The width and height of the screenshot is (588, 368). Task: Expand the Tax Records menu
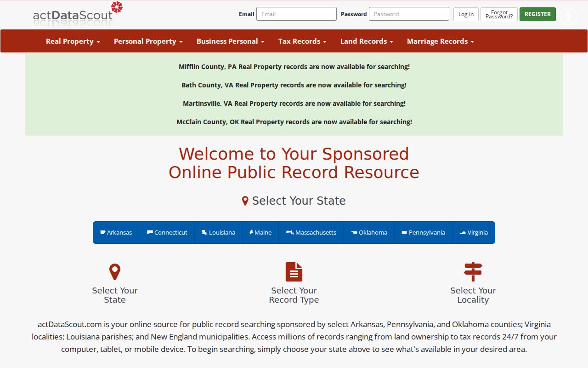click(x=302, y=41)
